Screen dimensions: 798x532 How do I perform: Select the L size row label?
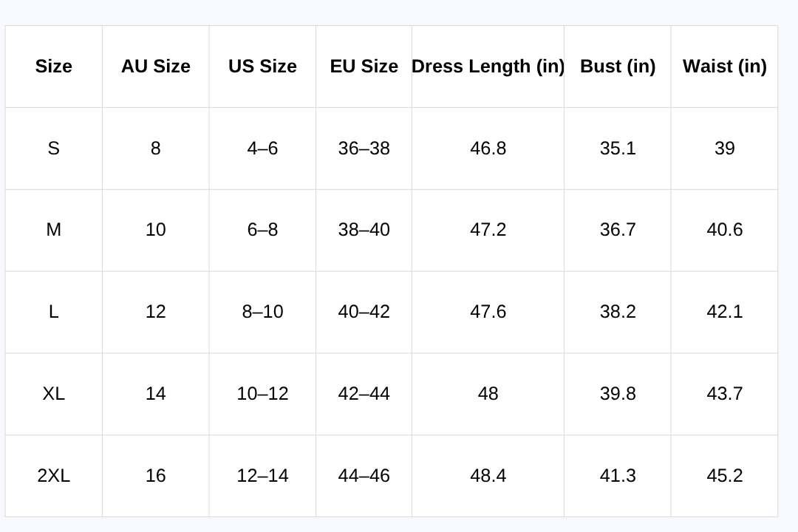53,312
